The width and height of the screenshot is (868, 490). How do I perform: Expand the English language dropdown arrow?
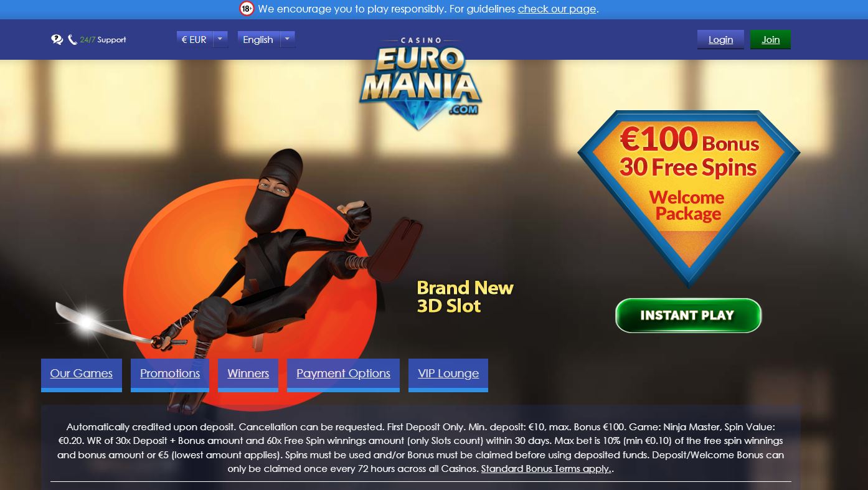[287, 39]
